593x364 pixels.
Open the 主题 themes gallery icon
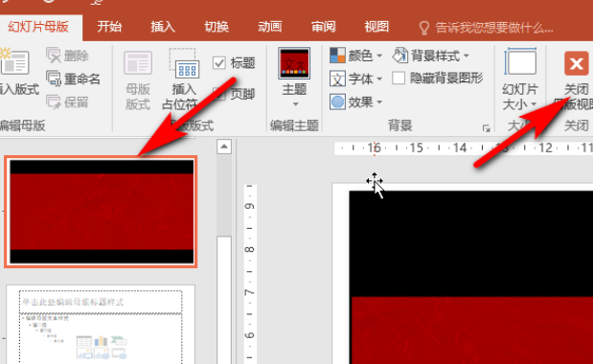(294, 63)
